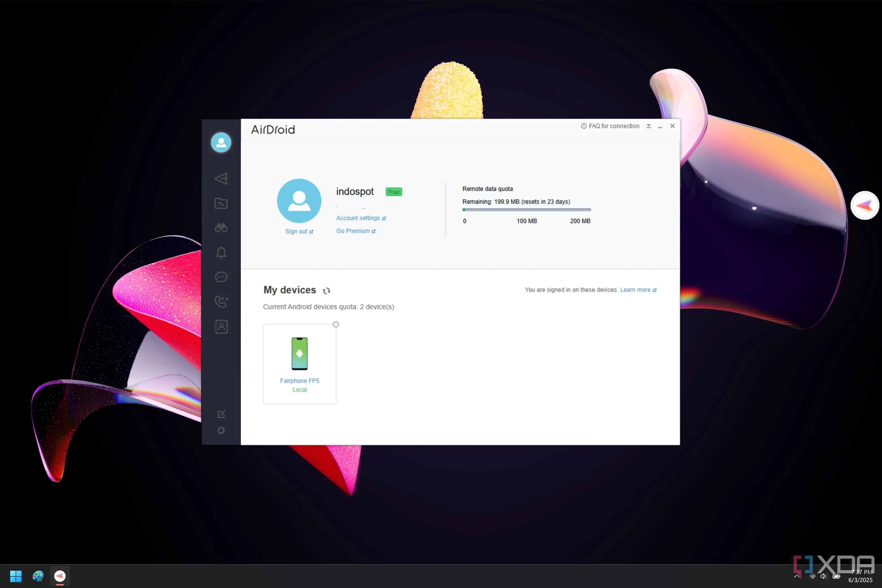
Task: Click the large indospot account avatar
Action: click(299, 201)
